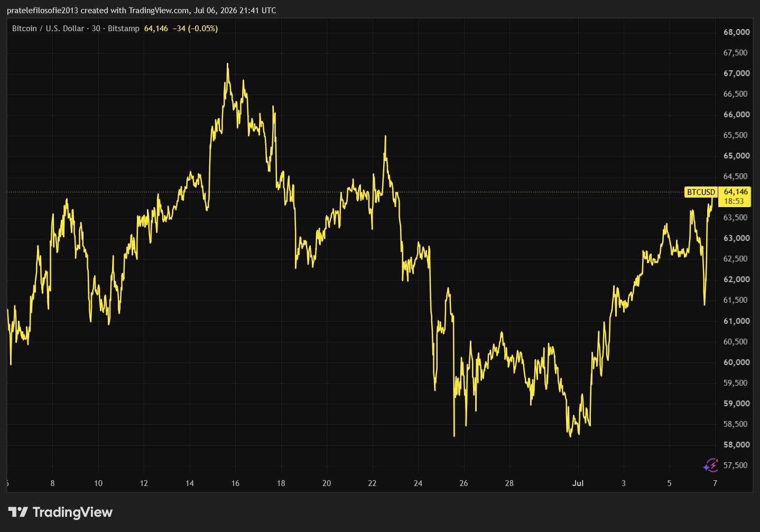Click the 68,000 price axis label

[x=736, y=32]
